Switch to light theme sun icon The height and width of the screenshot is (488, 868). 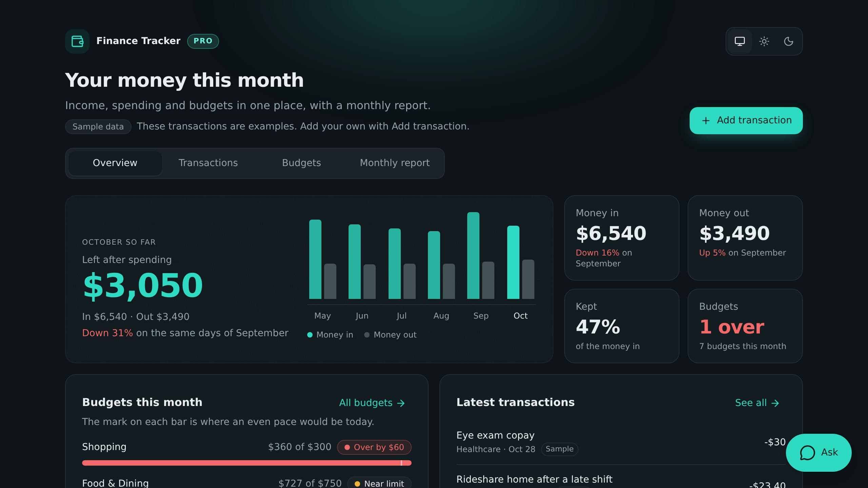(764, 41)
